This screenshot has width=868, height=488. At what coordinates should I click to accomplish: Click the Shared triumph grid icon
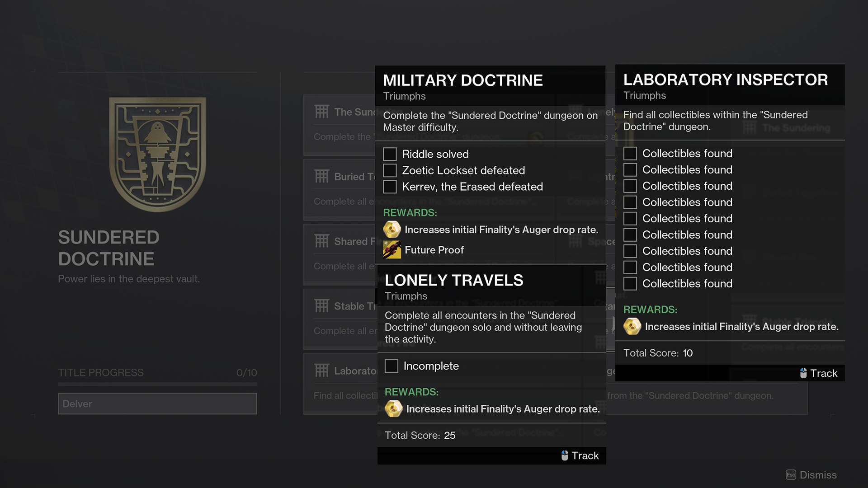321,241
